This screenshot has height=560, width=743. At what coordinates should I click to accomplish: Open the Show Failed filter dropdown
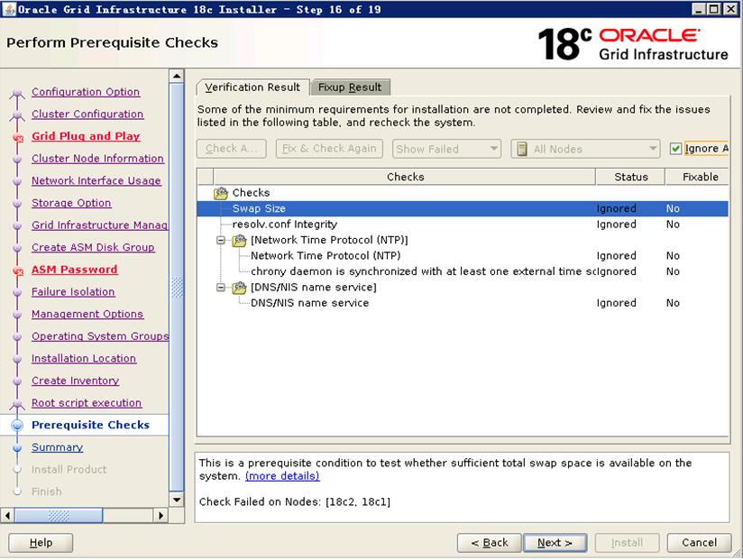(447, 149)
